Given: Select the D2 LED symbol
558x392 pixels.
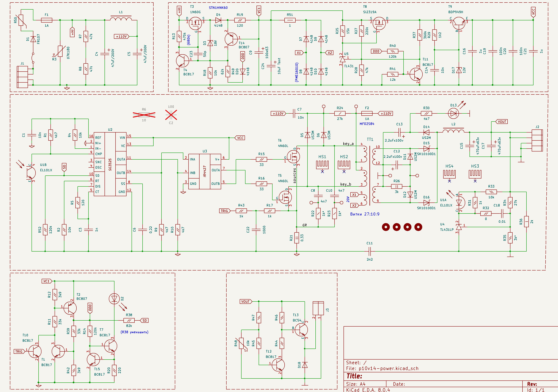Looking at the screenshot, I should [x=114, y=299].
